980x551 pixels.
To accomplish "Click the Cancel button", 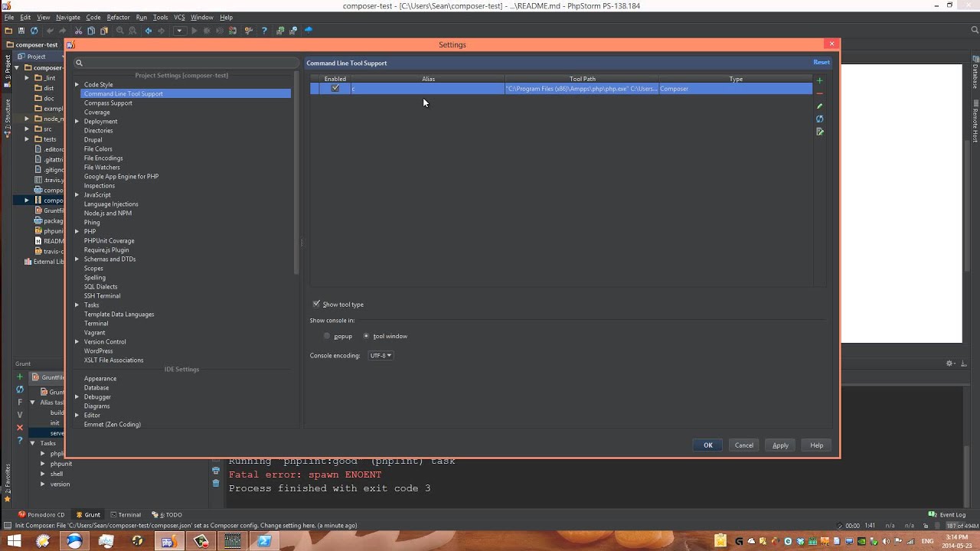I will point(744,445).
